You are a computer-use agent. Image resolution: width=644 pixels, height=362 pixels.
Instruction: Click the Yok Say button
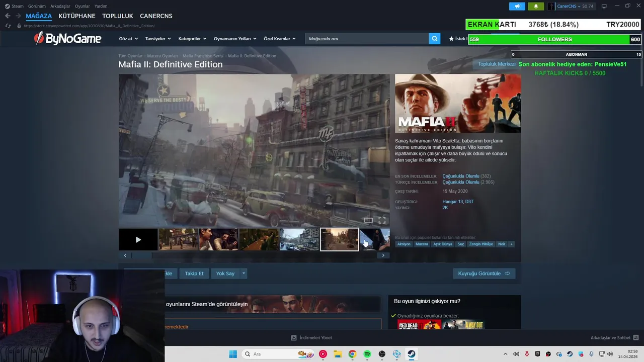coord(225,274)
